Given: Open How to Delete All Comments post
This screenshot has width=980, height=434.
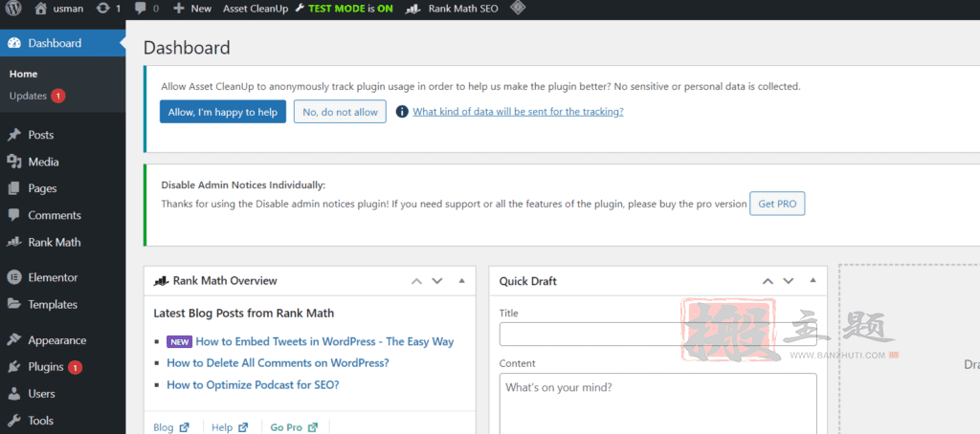Looking at the screenshot, I should (278, 363).
